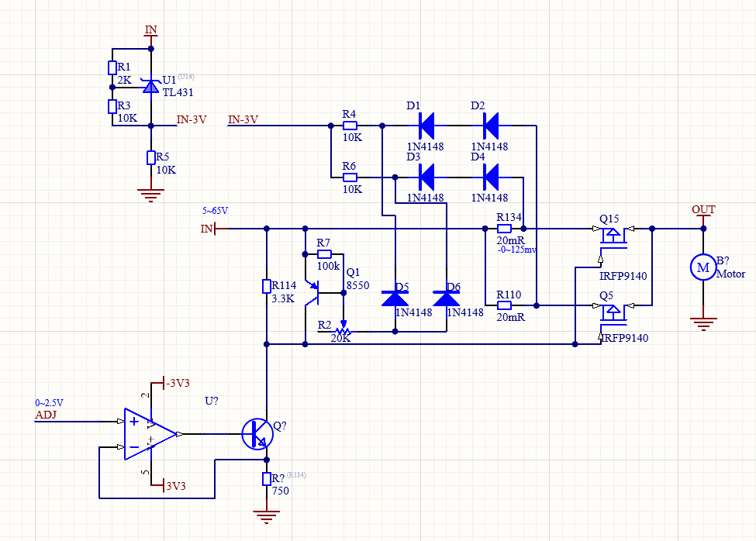Select the NPN transistor Q? symbol

(x=257, y=434)
